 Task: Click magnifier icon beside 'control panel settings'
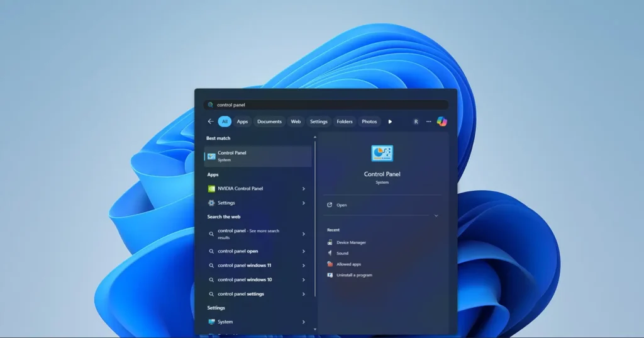pyautogui.click(x=211, y=294)
